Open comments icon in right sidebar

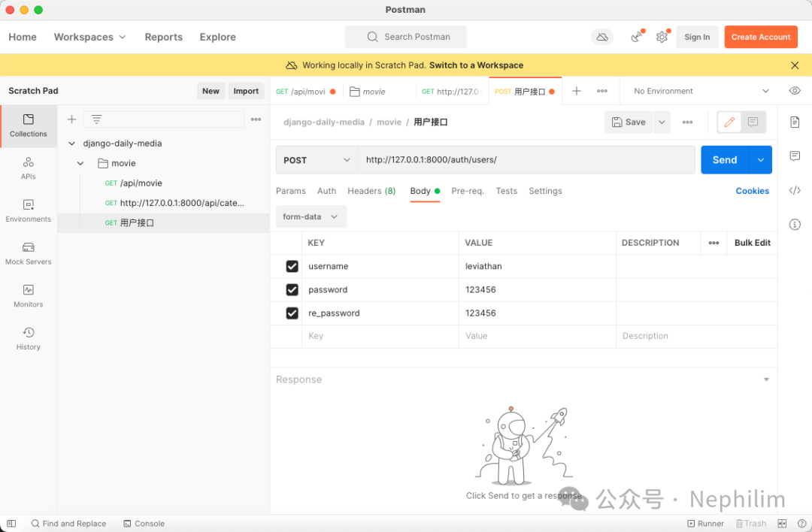795,156
